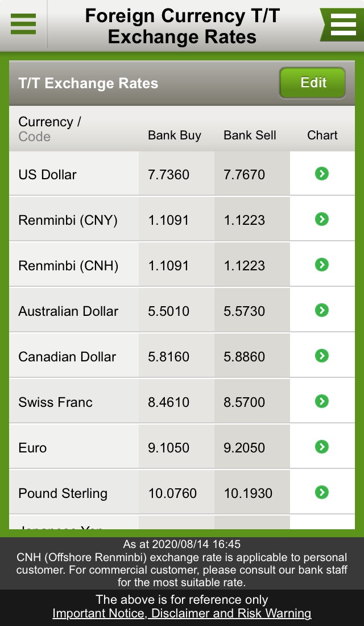Viewport: 364px width, 626px height.
Task: Open the left hamburger menu
Action: pyautogui.click(x=23, y=24)
